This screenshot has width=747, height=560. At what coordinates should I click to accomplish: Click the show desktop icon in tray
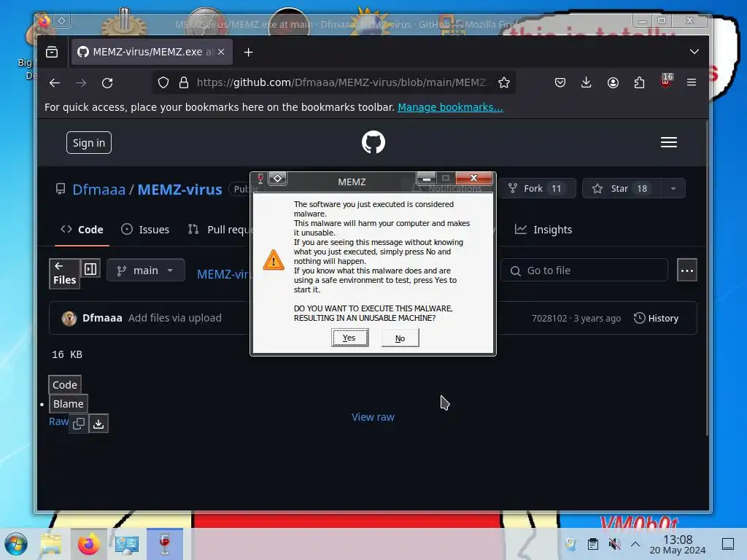pyautogui.click(x=728, y=544)
